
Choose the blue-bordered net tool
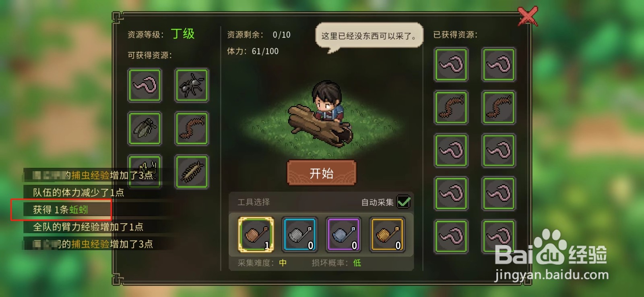(x=299, y=235)
